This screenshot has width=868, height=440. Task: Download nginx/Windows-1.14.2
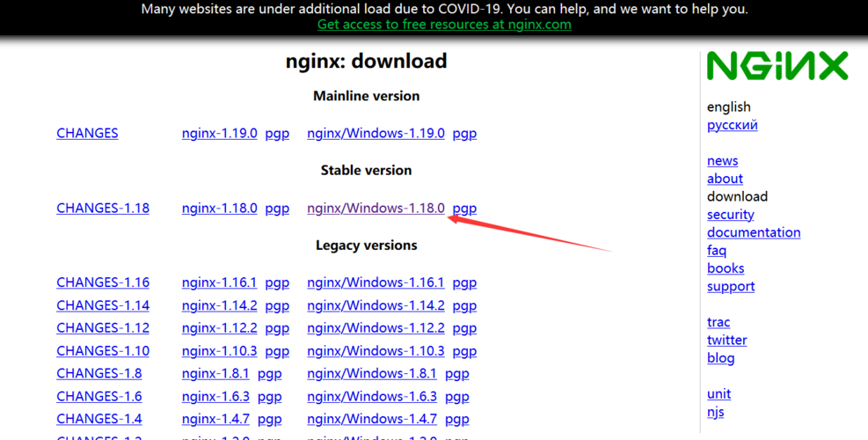pyautogui.click(x=376, y=306)
